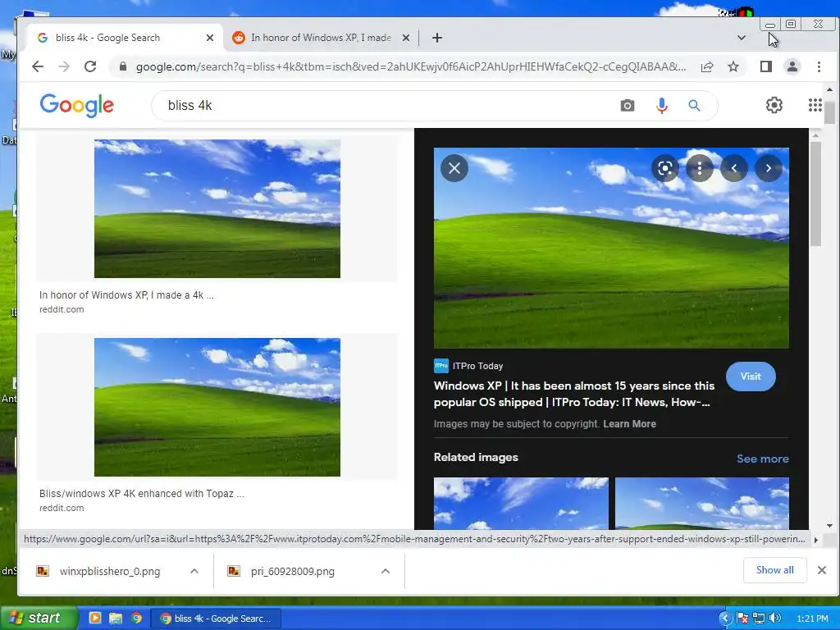
Task: Click Show all downloads
Action: pos(774,570)
